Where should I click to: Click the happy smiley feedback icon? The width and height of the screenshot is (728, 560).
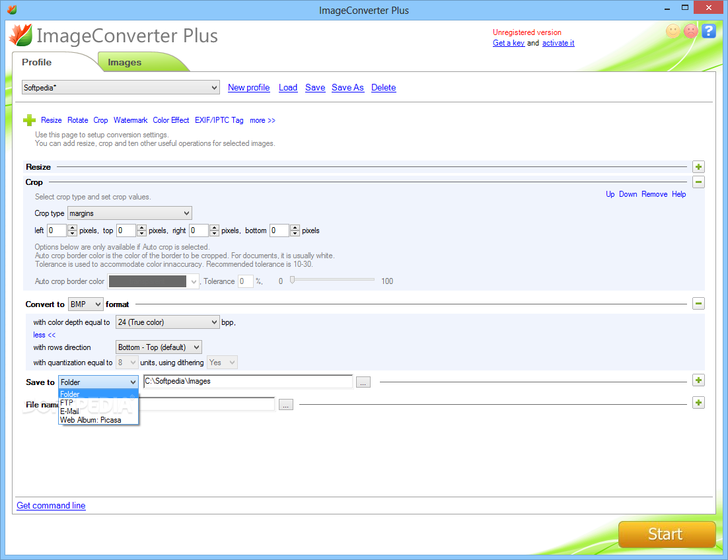(673, 31)
